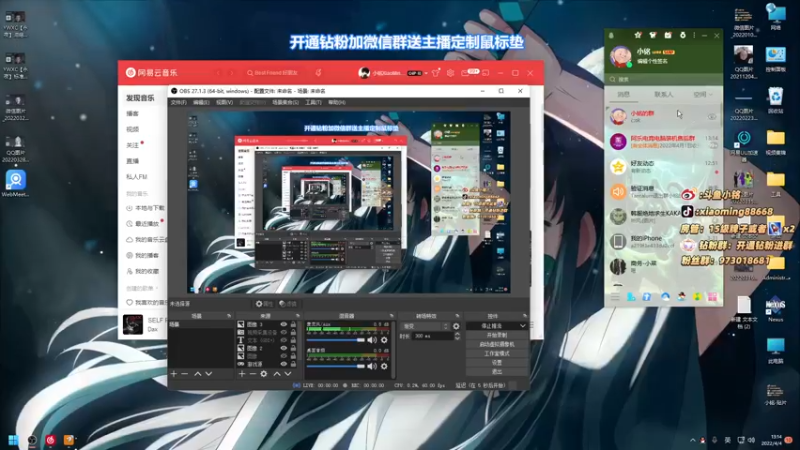
Task: Open QQ mail icon in top toolbar
Action: (668, 35)
